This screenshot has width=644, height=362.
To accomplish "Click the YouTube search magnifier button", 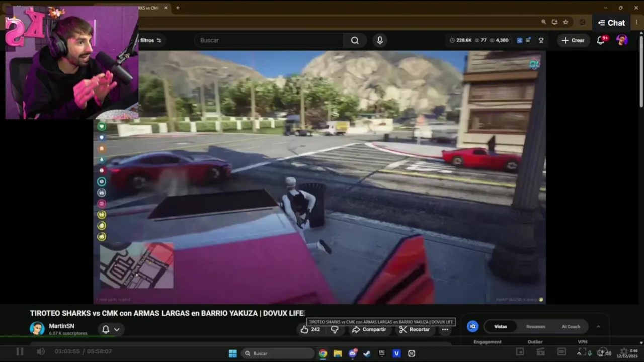I will click(355, 40).
